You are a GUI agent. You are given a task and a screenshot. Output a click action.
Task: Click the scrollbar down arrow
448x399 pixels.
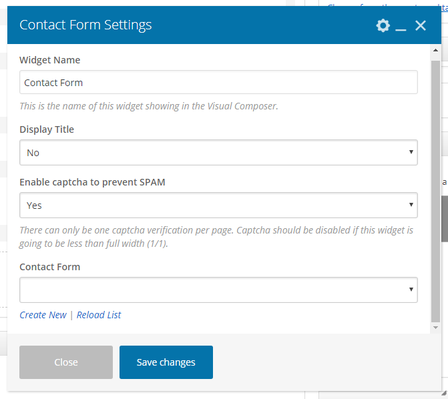(435, 327)
